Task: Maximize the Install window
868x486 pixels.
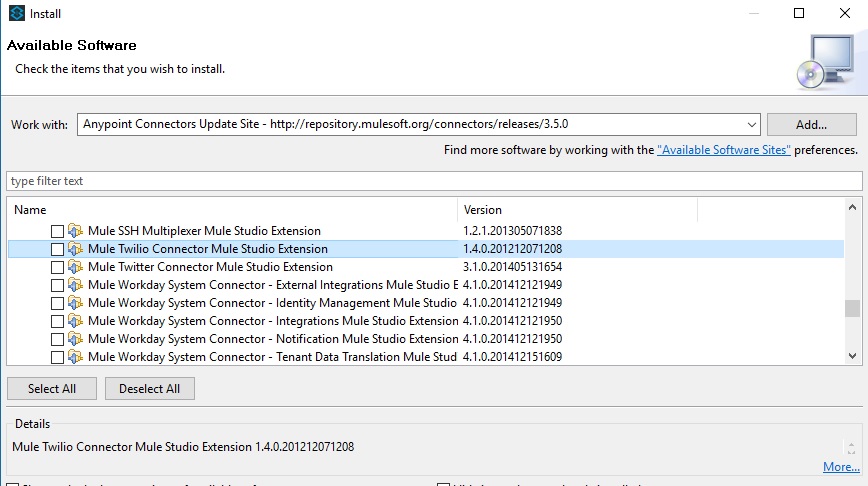Action: 799,13
